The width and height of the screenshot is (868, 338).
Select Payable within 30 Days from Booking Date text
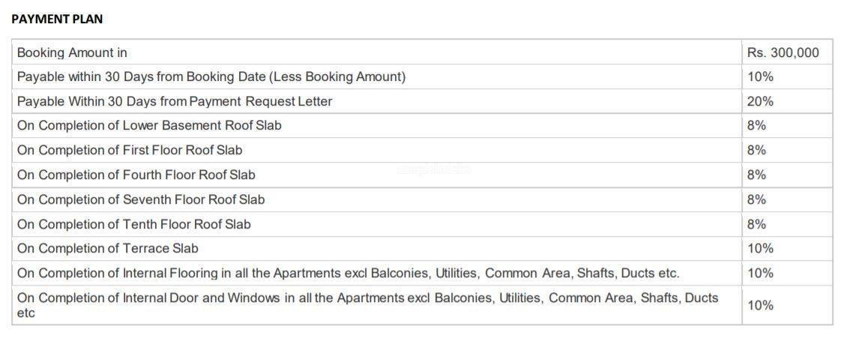(x=211, y=76)
